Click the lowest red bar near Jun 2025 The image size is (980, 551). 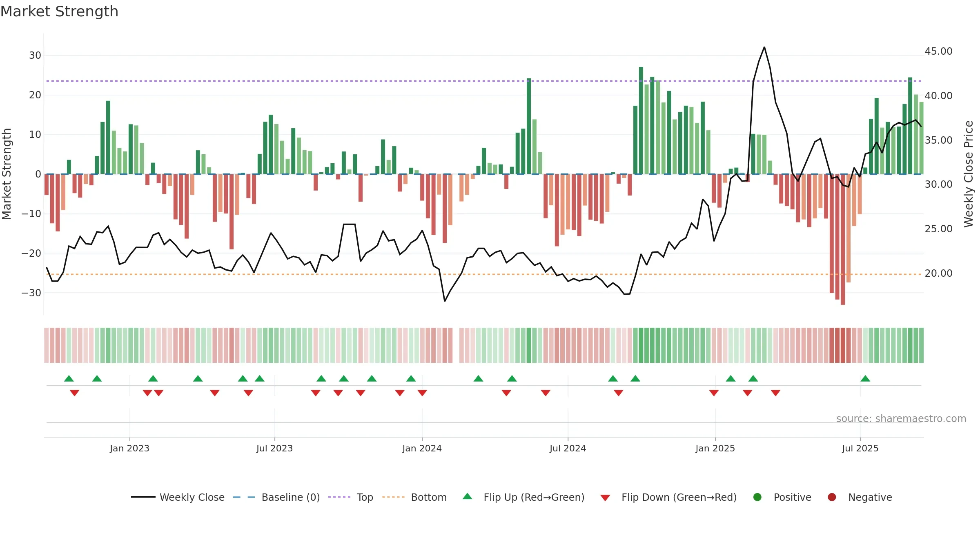tap(843, 239)
